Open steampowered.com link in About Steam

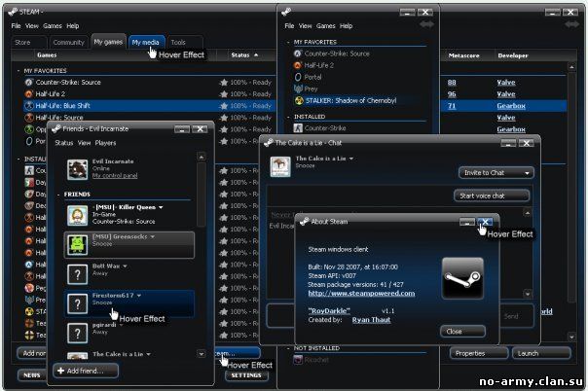361,294
